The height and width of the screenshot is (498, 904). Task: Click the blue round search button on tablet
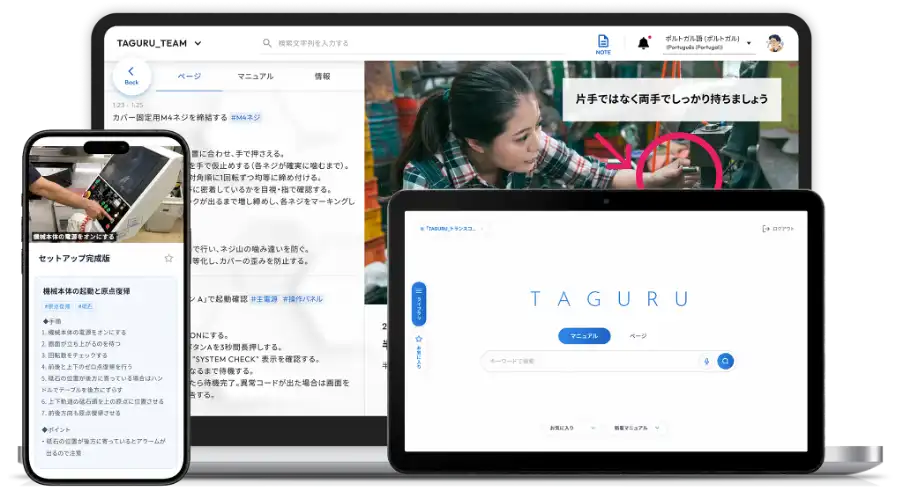click(725, 361)
